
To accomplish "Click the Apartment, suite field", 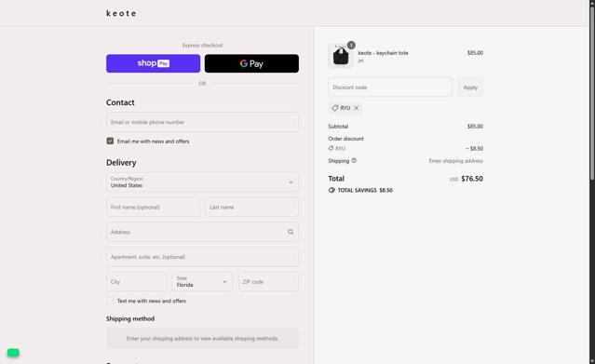I will pos(202,257).
